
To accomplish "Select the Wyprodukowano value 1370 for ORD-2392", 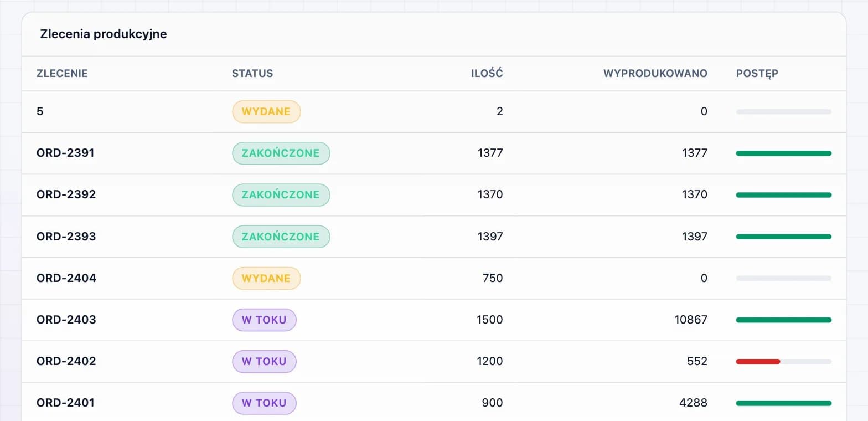I will 695,194.
